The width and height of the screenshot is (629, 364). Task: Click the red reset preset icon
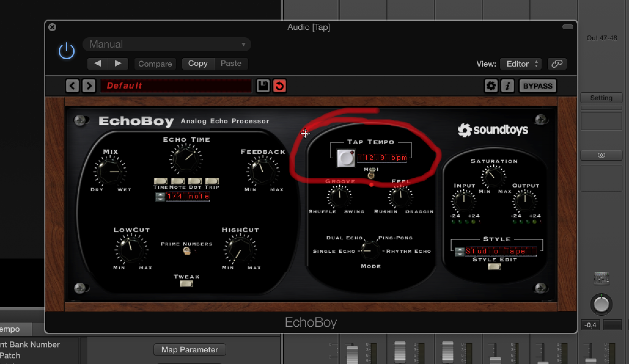[279, 86]
